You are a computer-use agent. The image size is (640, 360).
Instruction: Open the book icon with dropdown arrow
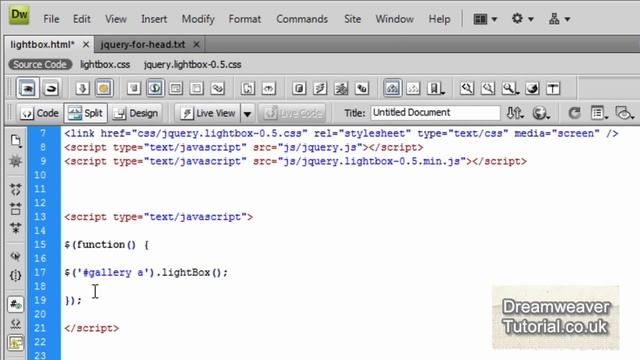click(436, 88)
